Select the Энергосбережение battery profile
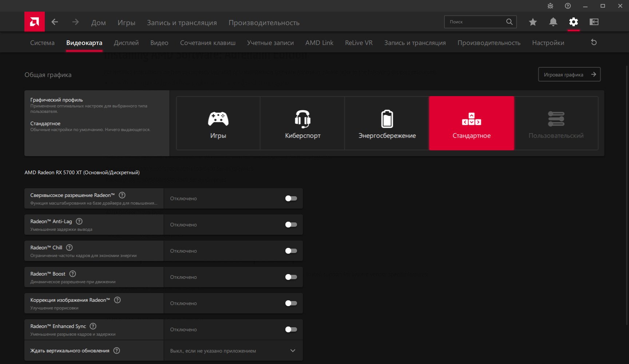629x364 pixels. (387, 123)
